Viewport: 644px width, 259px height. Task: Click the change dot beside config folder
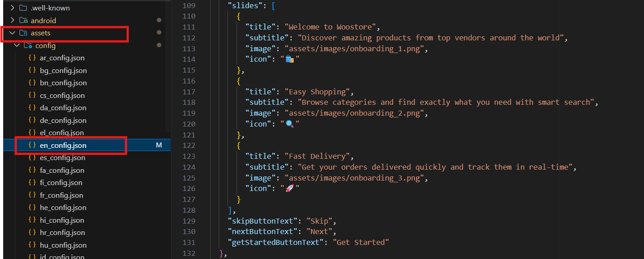(159, 45)
